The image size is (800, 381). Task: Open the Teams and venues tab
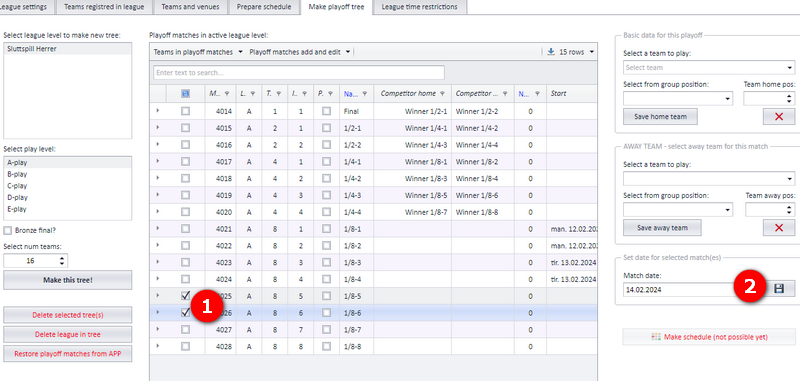190,7
